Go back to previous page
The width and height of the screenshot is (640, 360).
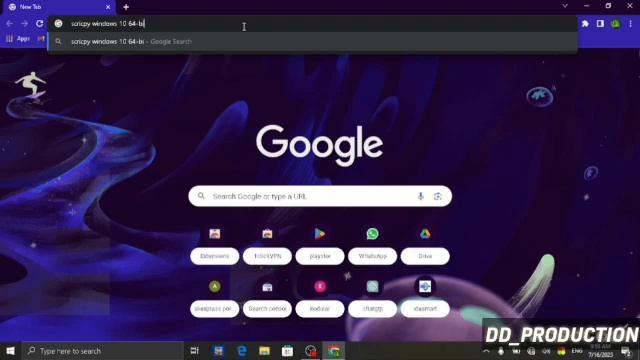9,24
